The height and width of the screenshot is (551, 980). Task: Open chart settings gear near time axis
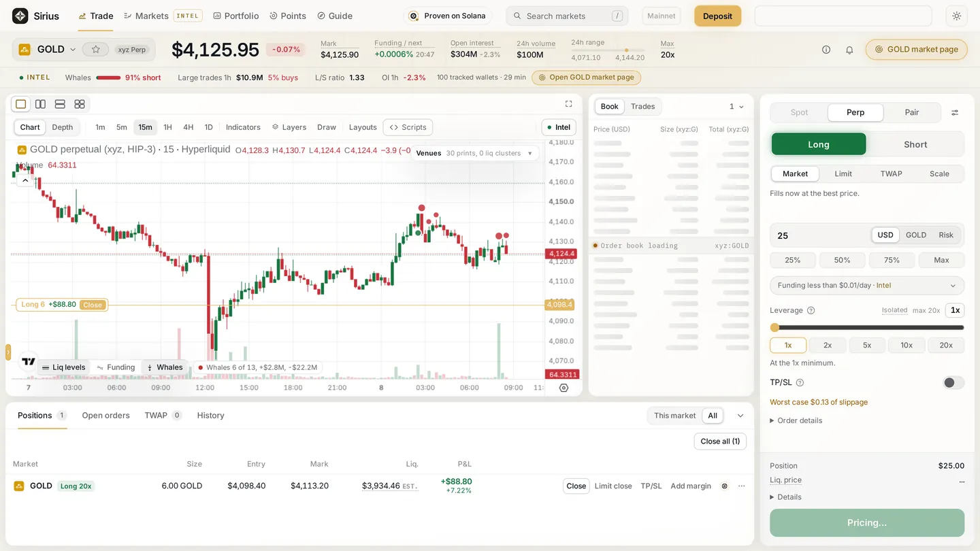(563, 388)
